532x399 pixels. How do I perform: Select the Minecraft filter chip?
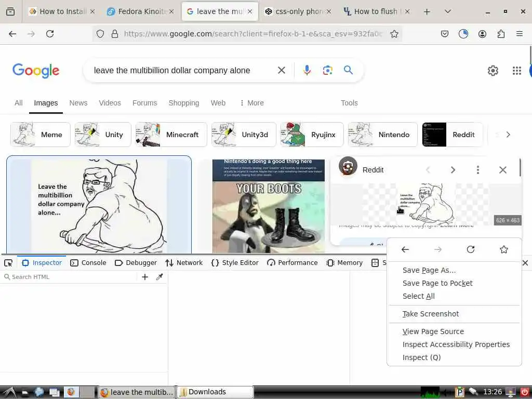coord(171,135)
